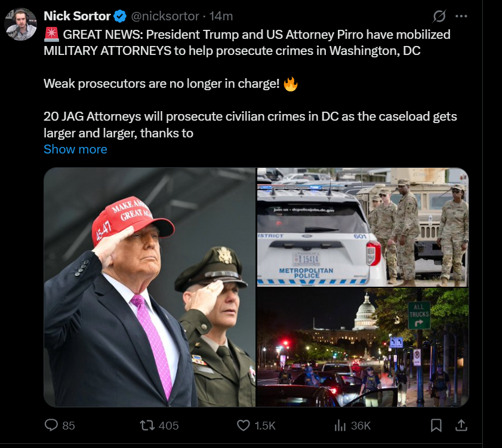Expand the post with Show more
This screenshot has width=502, height=448.
pyautogui.click(x=75, y=149)
